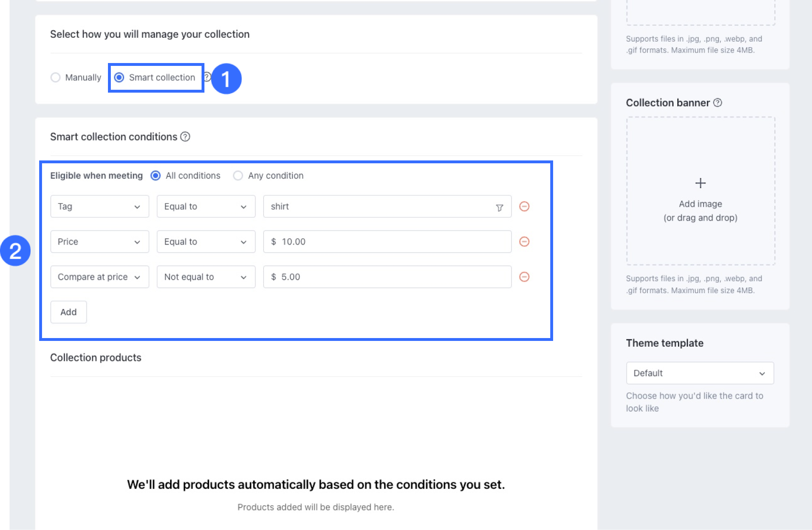
Task: Select the Smart collection radio option
Action: (x=119, y=77)
